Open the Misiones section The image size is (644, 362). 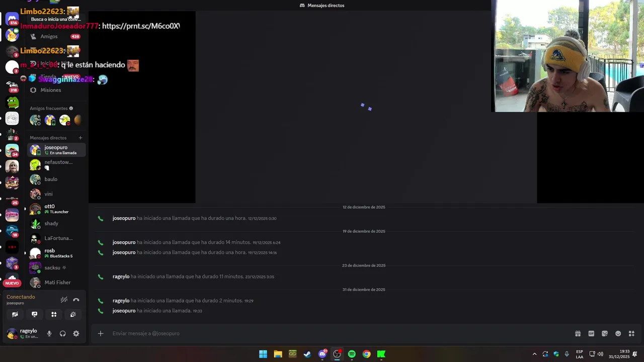click(x=56, y=90)
